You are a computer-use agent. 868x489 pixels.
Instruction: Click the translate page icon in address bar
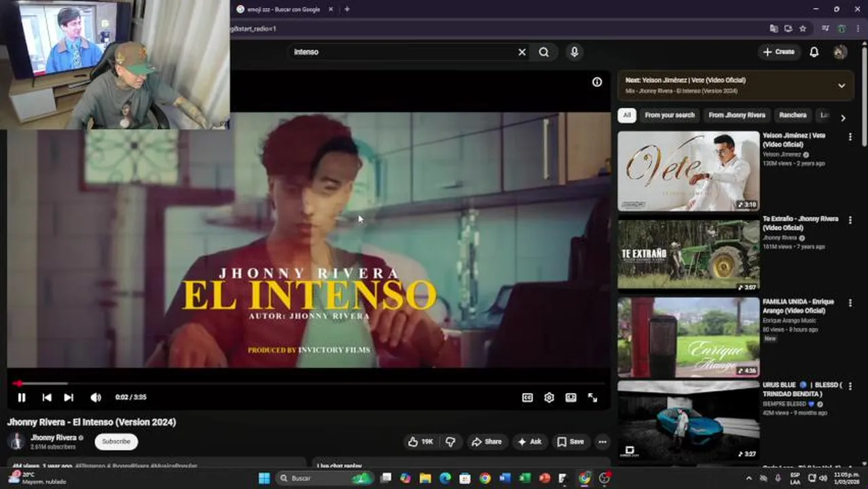[x=774, y=29]
